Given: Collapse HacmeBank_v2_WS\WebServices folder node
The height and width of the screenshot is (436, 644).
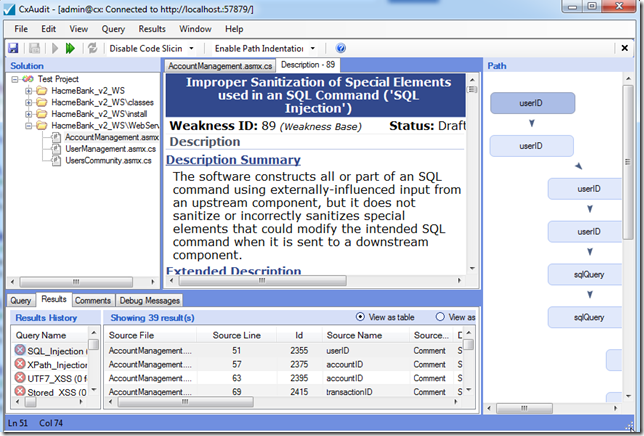Looking at the screenshot, I should tap(28, 126).
